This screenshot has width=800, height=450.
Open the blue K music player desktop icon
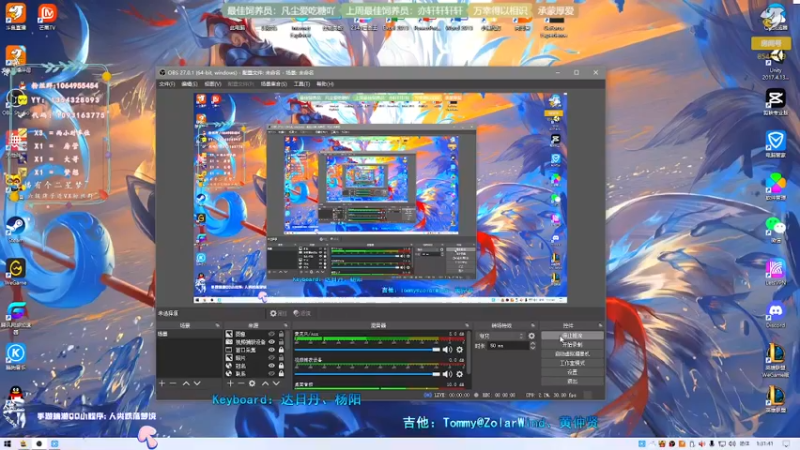pos(15,355)
